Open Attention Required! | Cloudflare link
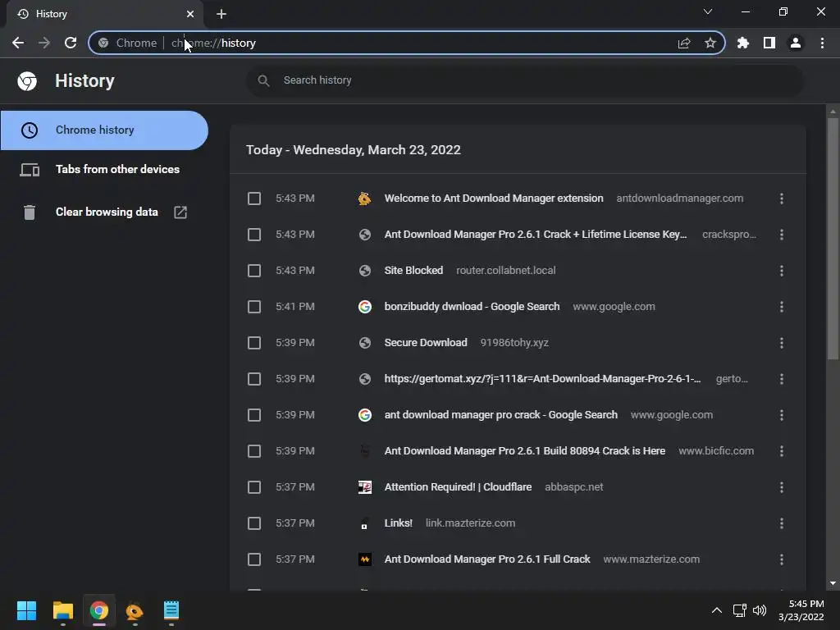Viewport: 840px width, 630px height. point(458,487)
